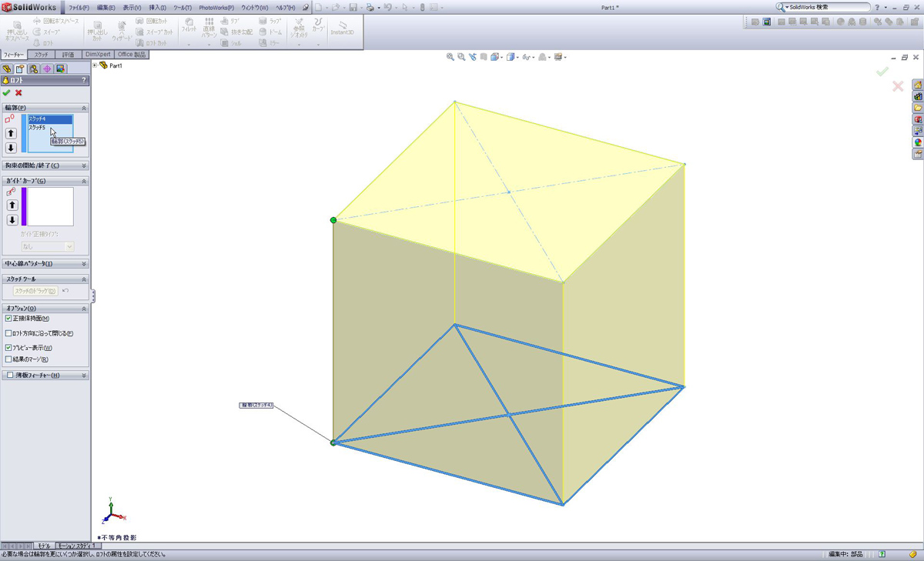Image resolution: width=924 pixels, height=561 pixels.
Task: Move profile up with the up arrow
Action: tap(11, 134)
